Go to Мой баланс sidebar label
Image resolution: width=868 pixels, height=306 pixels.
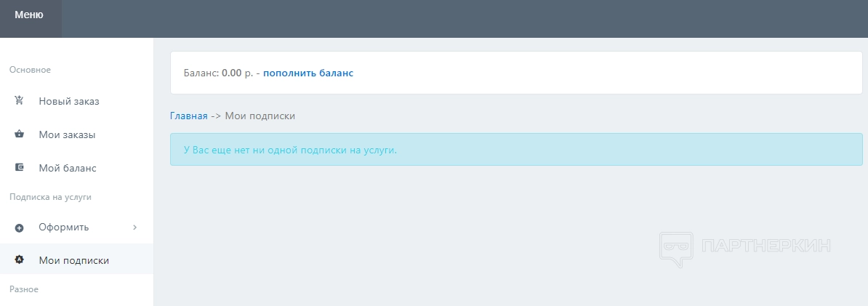point(68,168)
